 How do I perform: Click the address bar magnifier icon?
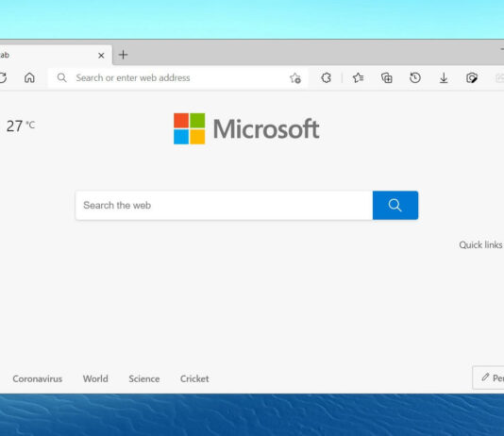(61, 77)
